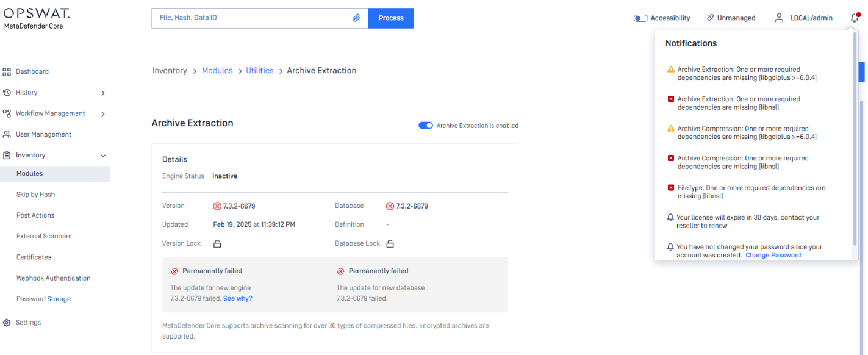This screenshot has width=868, height=355.
Task: Click the Dashboard grid icon
Action: pyautogui.click(x=7, y=72)
